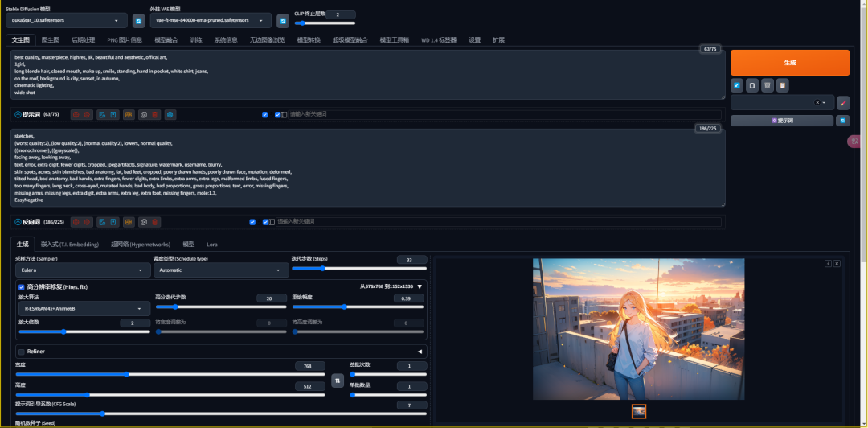
Task: Select the output image thumbnail below preview
Action: (639, 411)
